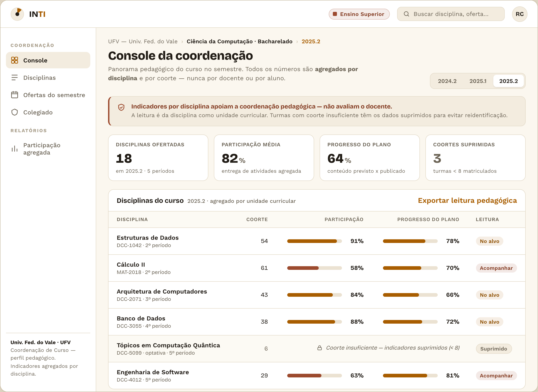Click the lock icon in Computação Quântica row
Screen dimensions: 538x392
(x=320, y=348)
